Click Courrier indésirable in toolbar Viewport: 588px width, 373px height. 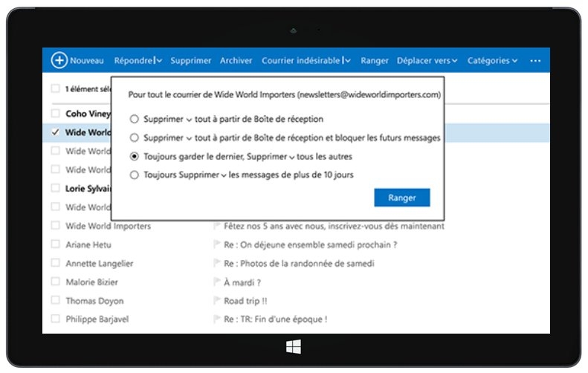(301, 61)
